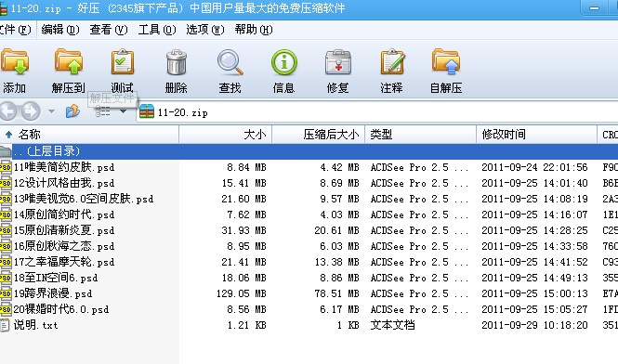
Task: Sort by the 名称 column header
Action: (89, 135)
